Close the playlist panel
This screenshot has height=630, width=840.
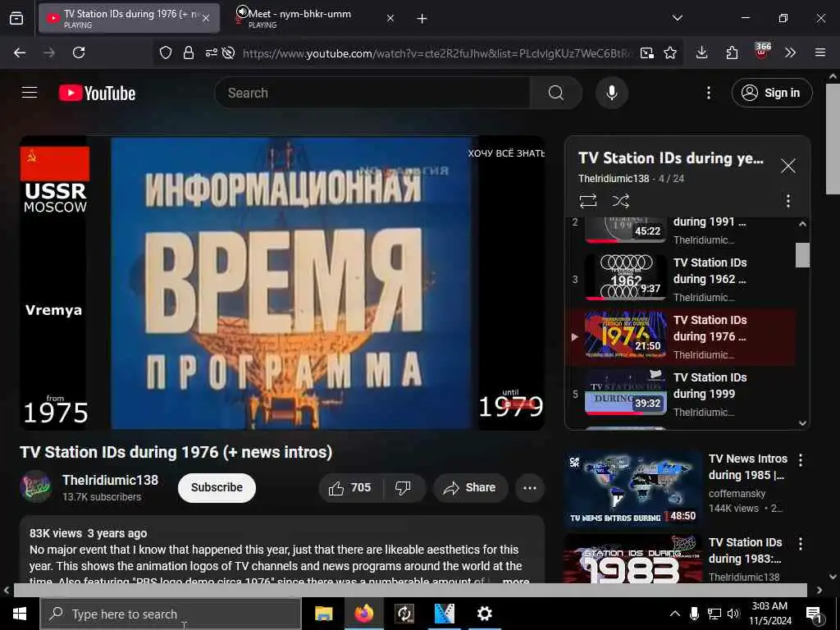point(787,166)
